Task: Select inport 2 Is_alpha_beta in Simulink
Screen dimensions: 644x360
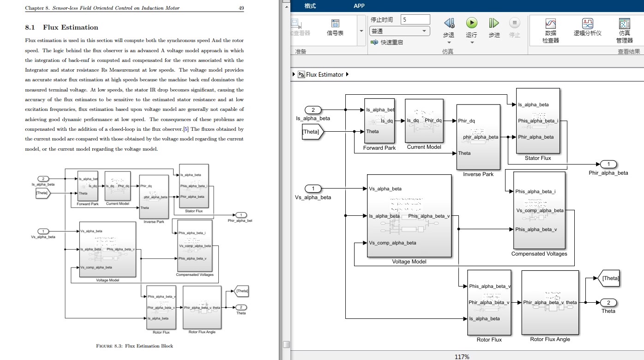Action: 313,110
